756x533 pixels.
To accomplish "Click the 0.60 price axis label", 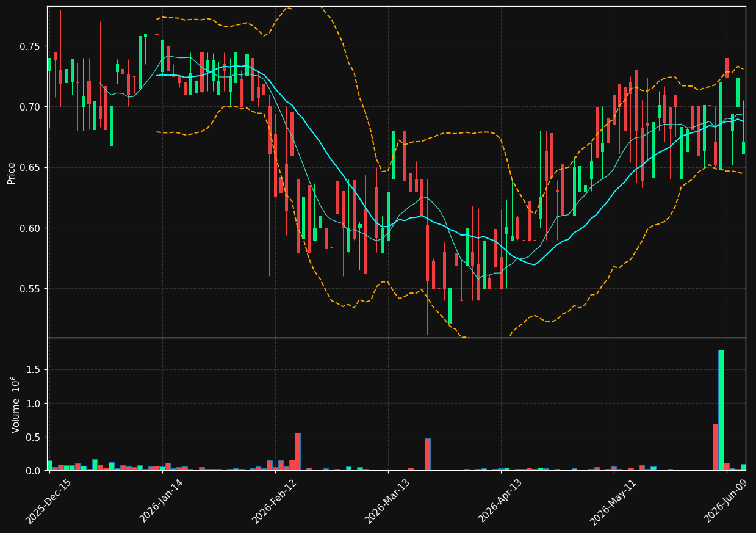I will tap(31, 228).
